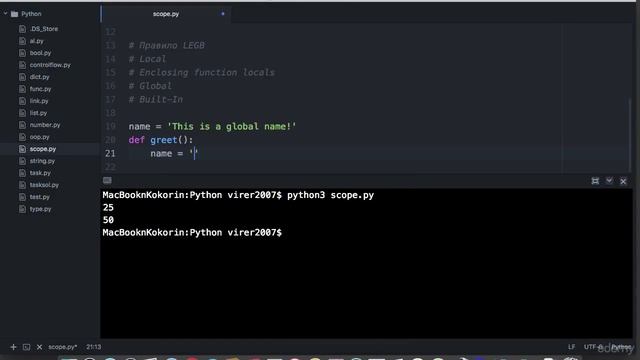The height and width of the screenshot is (360, 640).
Task: Click scope.py* file name in status bar
Action: click(x=62, y=347)
